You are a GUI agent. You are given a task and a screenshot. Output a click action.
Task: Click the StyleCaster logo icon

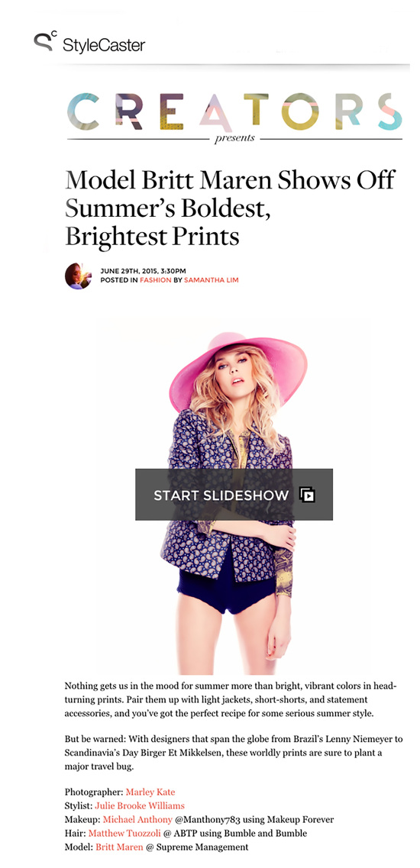(x=45, y=41)
